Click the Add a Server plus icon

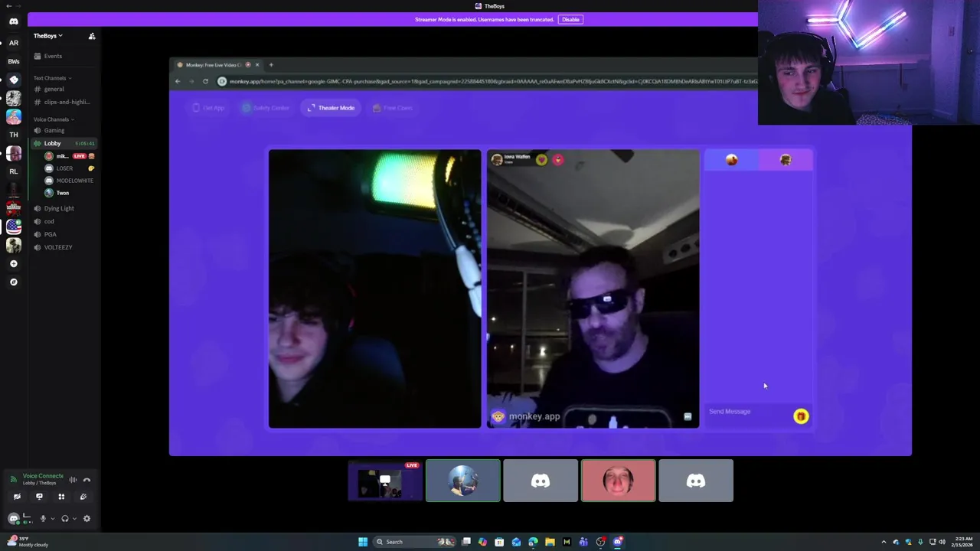13,263
